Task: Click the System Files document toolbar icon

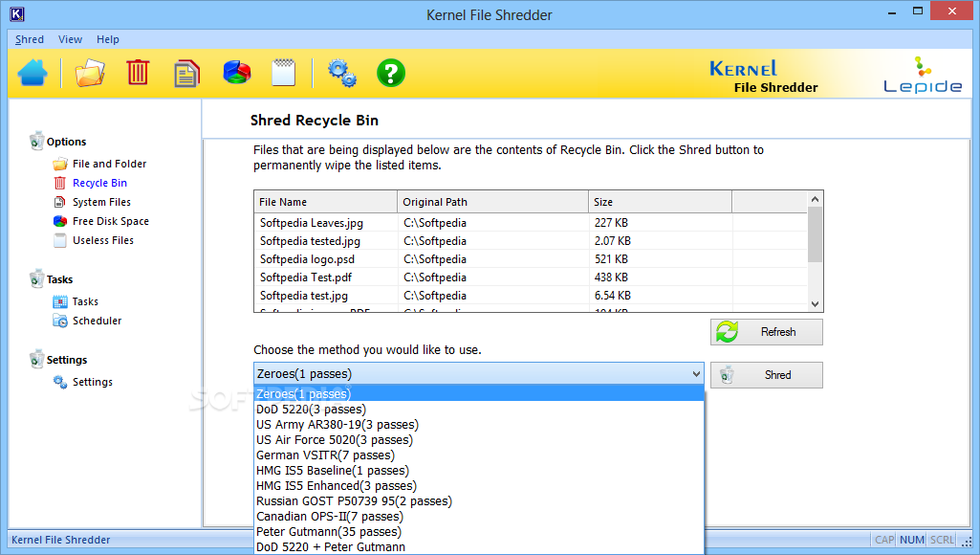Action: click(x=186, y=74)
